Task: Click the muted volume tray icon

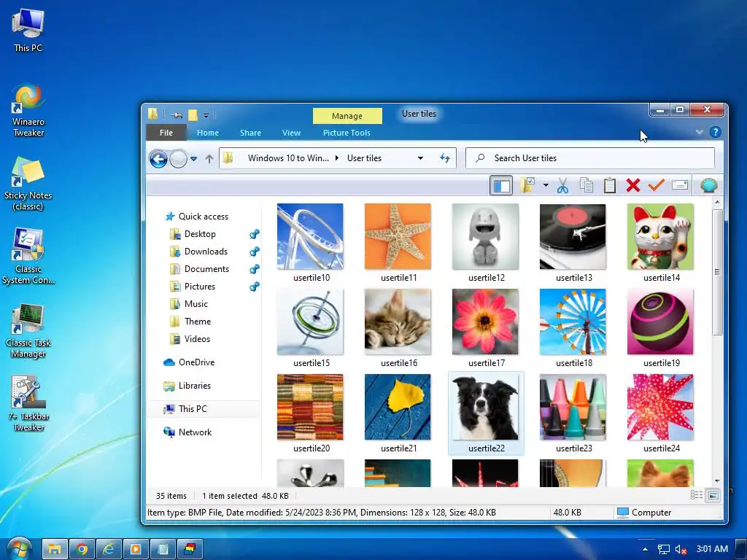Action: [x=681, y=550]
